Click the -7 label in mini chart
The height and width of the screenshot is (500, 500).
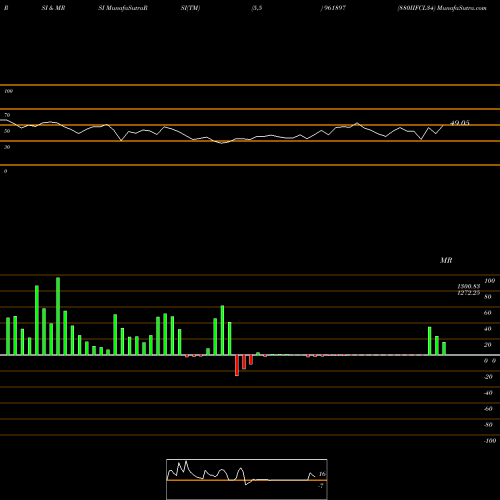pos(321,486)
